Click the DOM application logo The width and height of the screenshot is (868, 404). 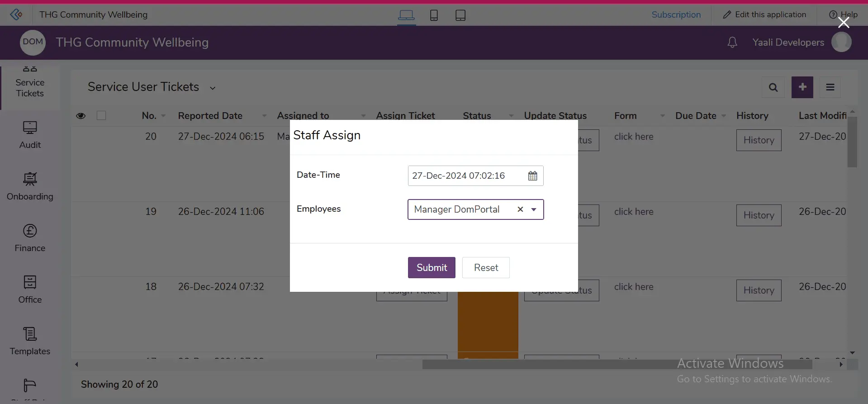33,42
